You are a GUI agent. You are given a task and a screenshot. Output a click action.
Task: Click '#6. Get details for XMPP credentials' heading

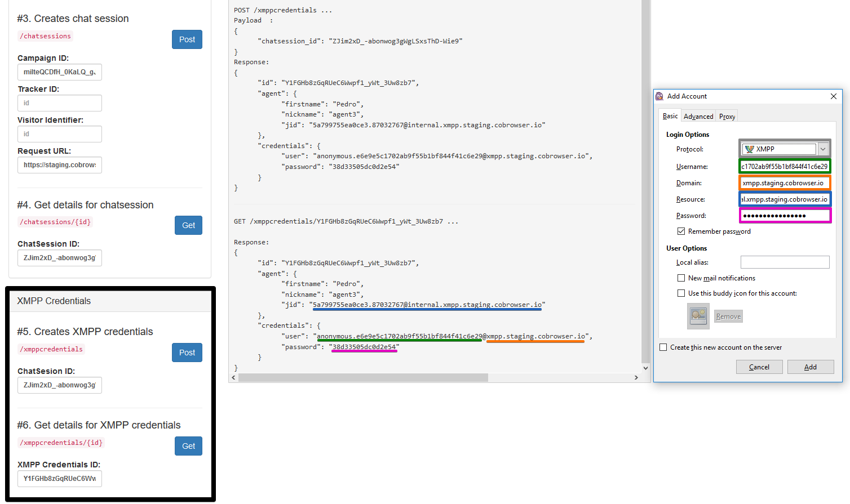tap(99, 425)
